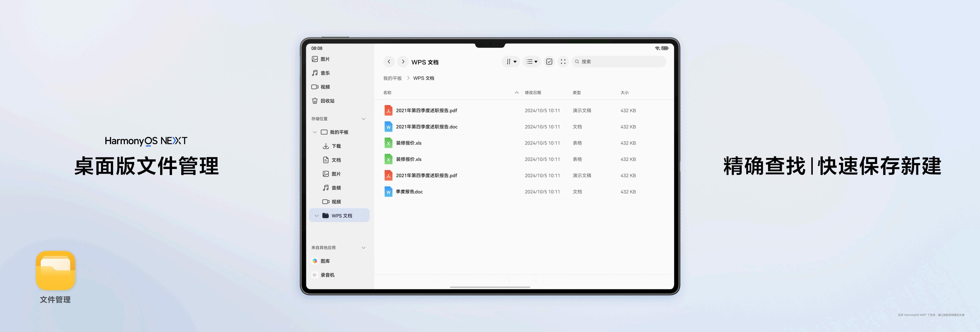The image size is (980, 332).
Task: Sort by 大小 column header
Action: pyautogui.click(x=624, y=93)
